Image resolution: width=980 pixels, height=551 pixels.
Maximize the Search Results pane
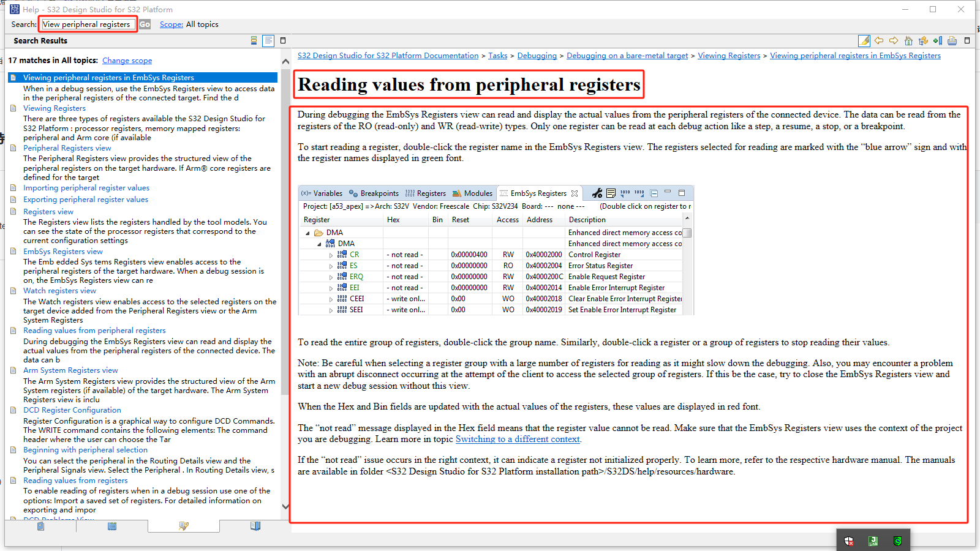tap(283, 40)
